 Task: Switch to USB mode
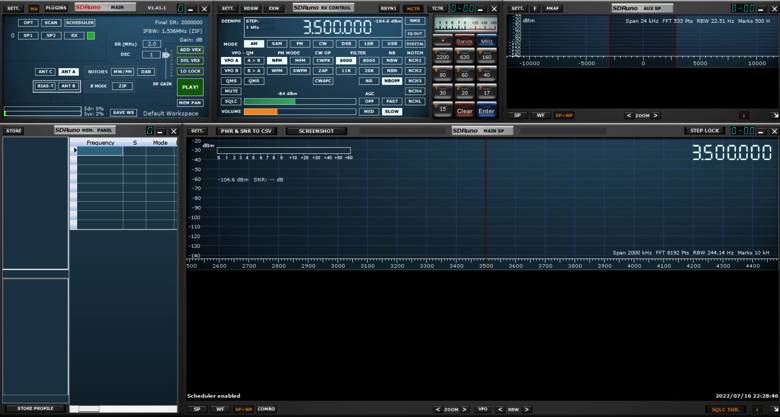(x=392, y=44)
